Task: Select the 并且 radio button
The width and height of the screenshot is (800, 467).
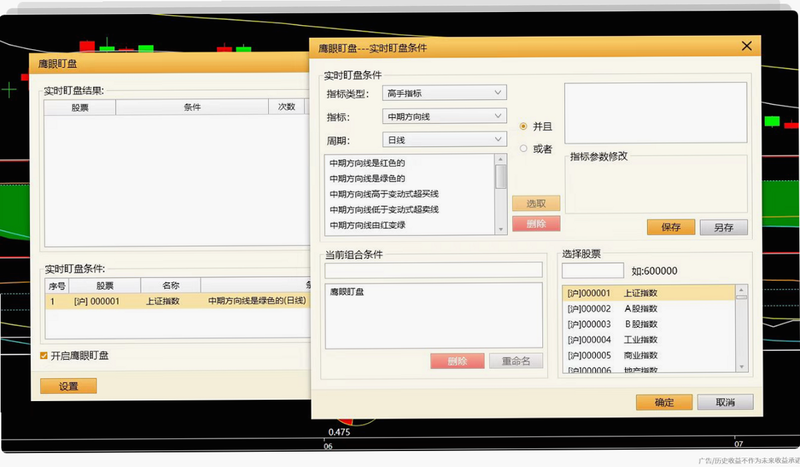Action: coord(523,126)
